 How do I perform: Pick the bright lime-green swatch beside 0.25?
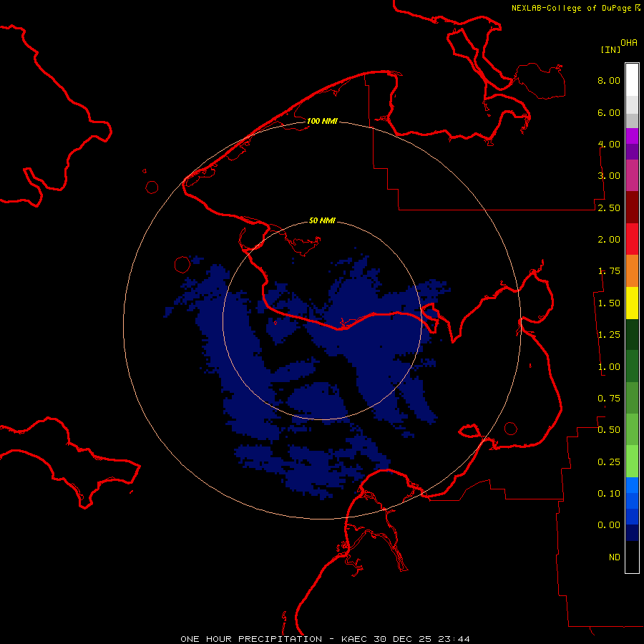pos(632,462)
